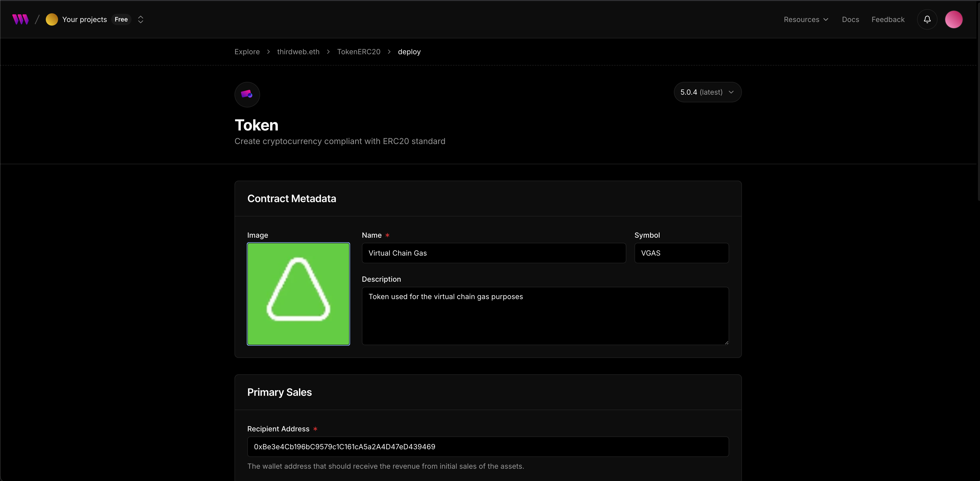The height and width of the screenshot is (481, 980).
Task: Open the TokenERC20 breadcrumb link
Action: coord(358,51)
